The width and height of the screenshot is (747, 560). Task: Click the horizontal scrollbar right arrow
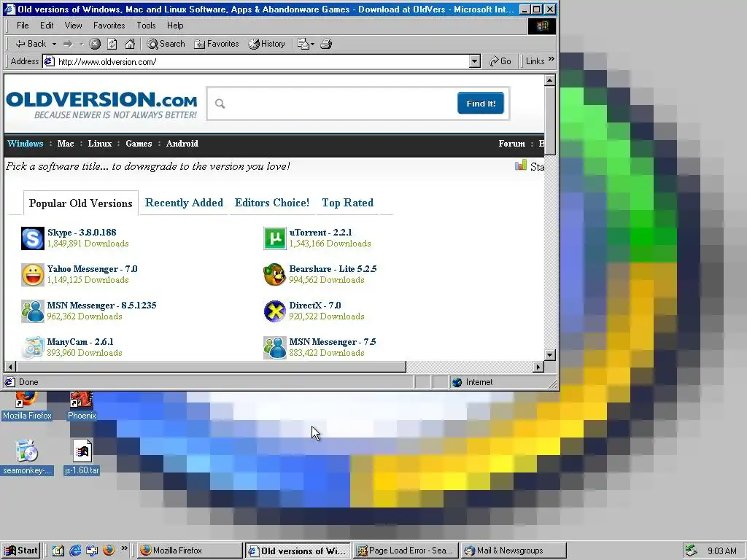[x=538, y=367]
